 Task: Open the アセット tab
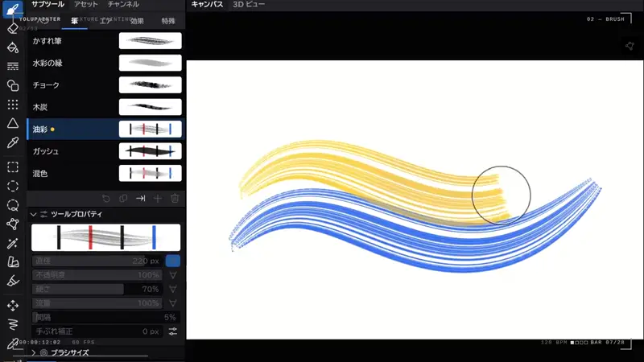(x=86, y=5)
